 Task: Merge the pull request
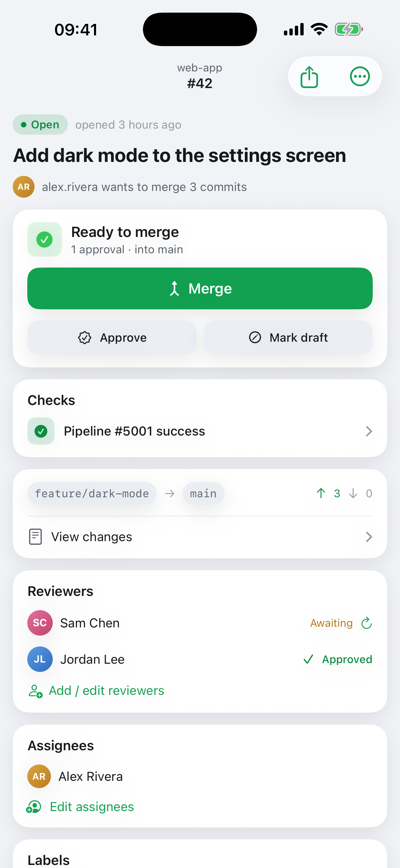(200, 288)
